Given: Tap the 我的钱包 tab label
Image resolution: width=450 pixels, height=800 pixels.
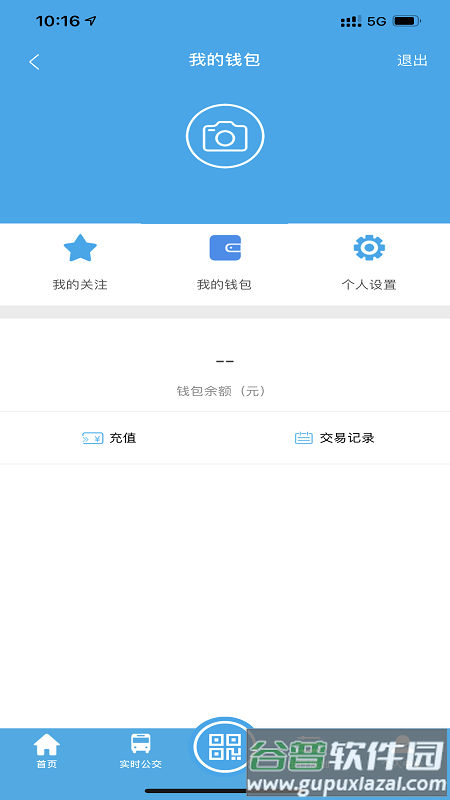Looking at the screenshot, I should pos(224,285).
